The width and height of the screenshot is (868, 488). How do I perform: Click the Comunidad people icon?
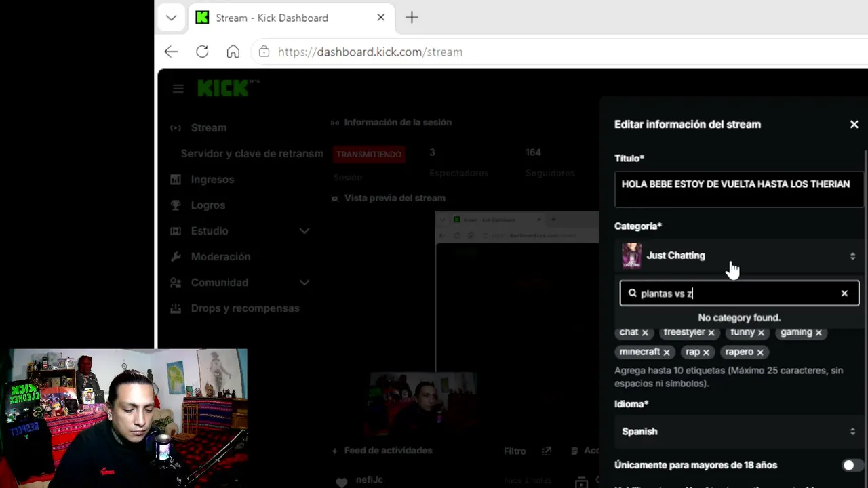pyautogui.click(x=176, y=283)
